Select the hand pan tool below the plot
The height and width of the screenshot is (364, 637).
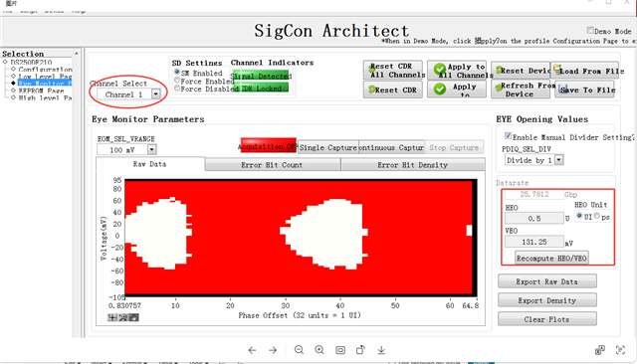click(133, 317)
